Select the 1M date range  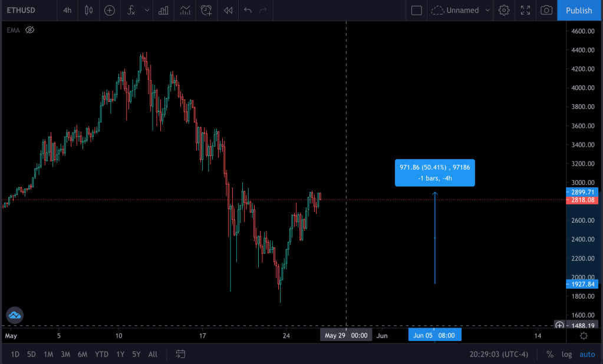(48, 354)
